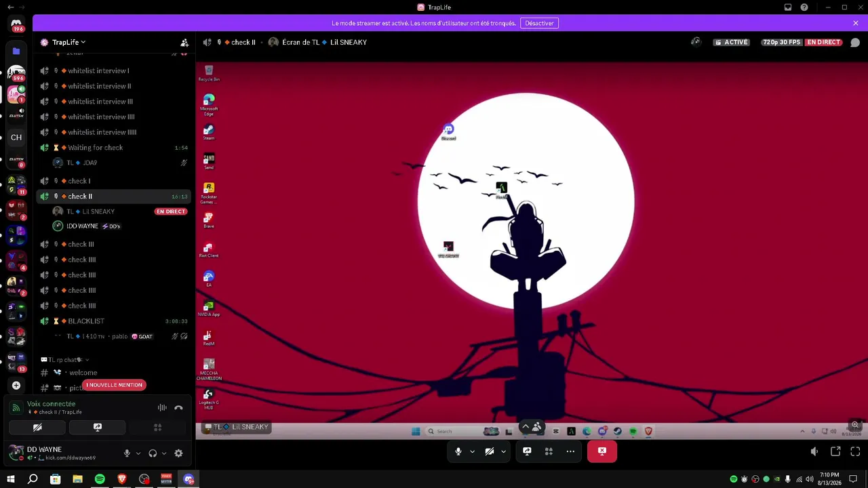Collapse the TL rp chat category
868x488 pixels.
(x=65, y=360)
